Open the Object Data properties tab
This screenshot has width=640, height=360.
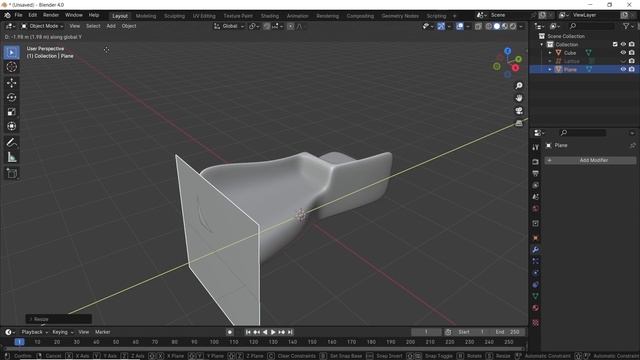click(536, 296)
